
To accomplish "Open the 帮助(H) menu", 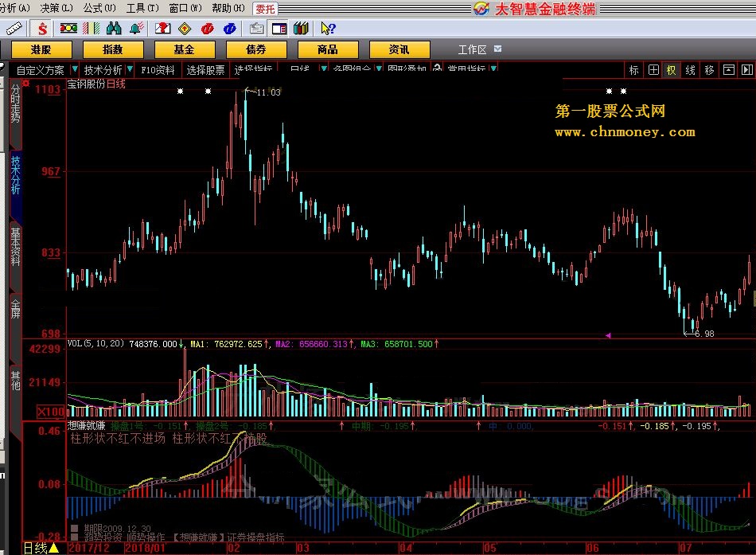I will pyautogui.click(x=228, y=8).
